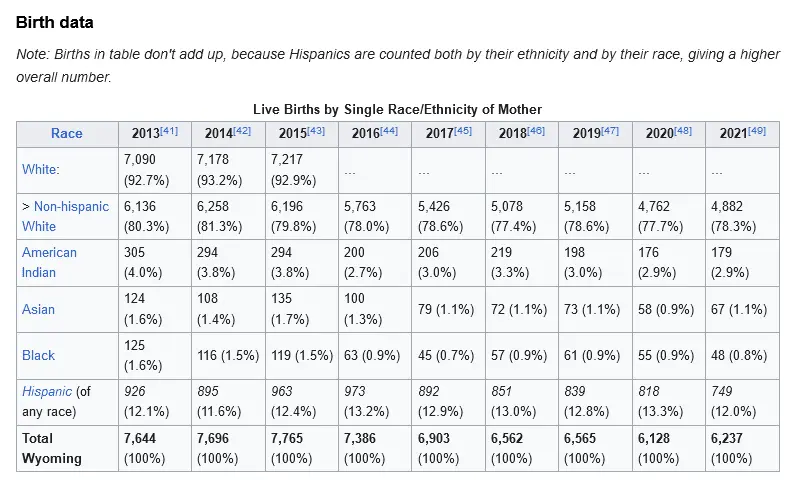The image size is (791, 481).
Task: Click the Total Wyoming row label
Action: (51, 448)
